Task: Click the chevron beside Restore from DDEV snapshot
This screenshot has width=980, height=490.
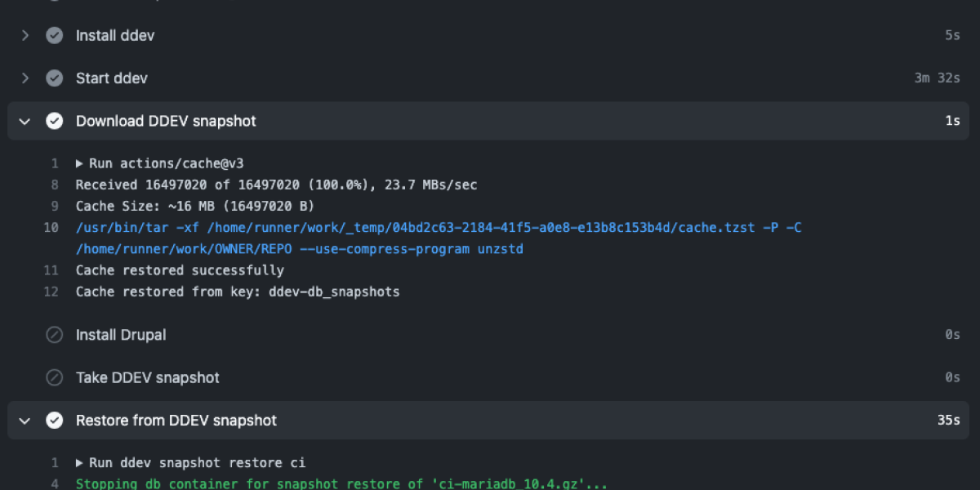Action: tap(24, 420)
